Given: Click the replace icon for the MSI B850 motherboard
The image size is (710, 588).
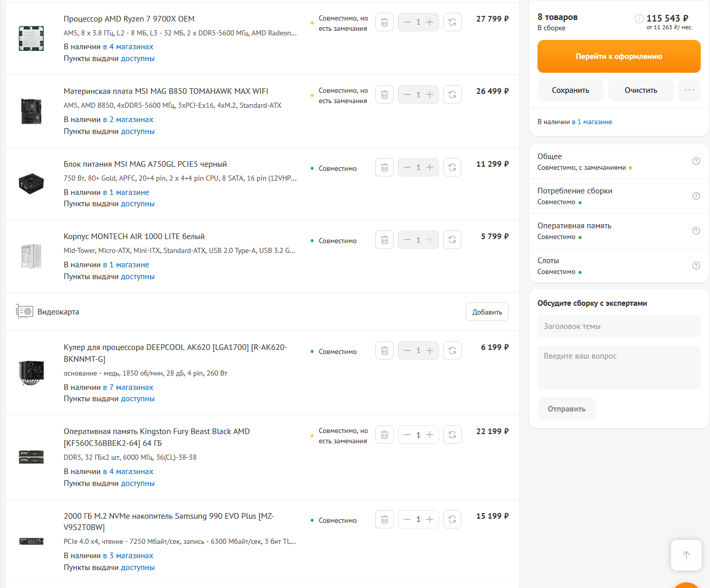Looking at the screenshot, I should pos(452,94).
